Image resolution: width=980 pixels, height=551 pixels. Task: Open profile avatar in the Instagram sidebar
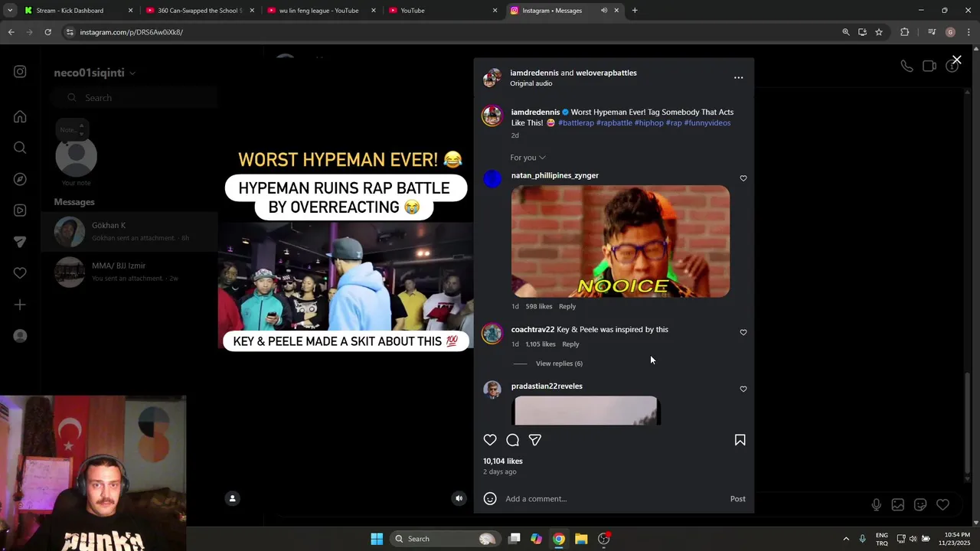(x=20, y=336)
